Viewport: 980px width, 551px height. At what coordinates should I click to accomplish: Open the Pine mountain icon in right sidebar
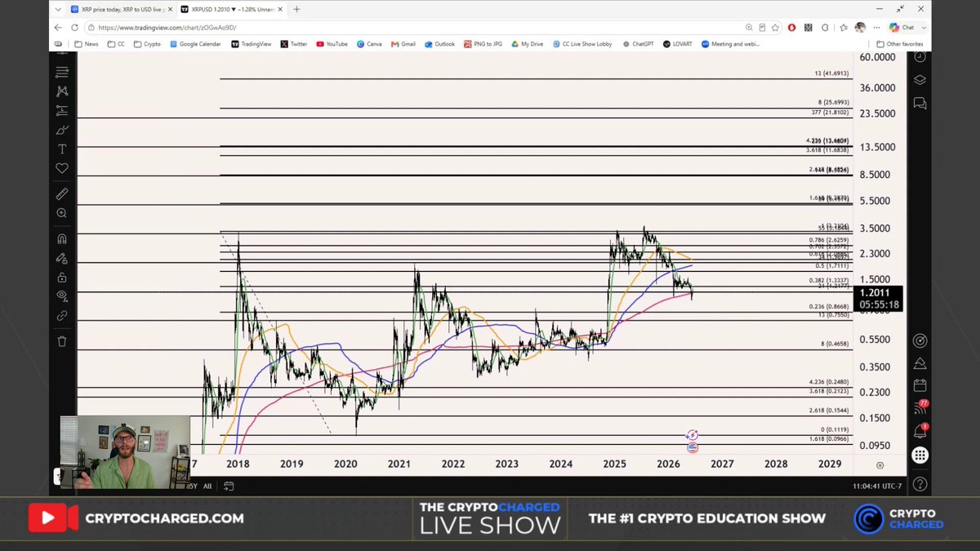920,363
